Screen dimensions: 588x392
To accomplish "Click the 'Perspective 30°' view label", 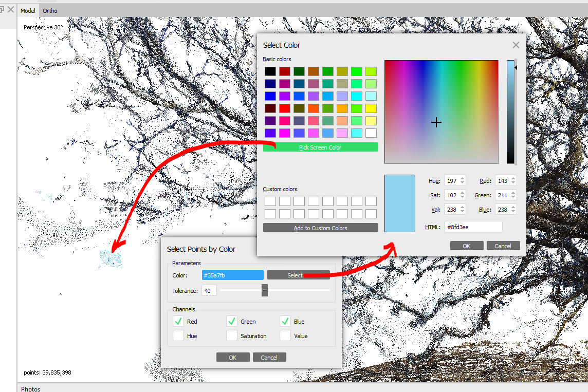I will [43, 27].
